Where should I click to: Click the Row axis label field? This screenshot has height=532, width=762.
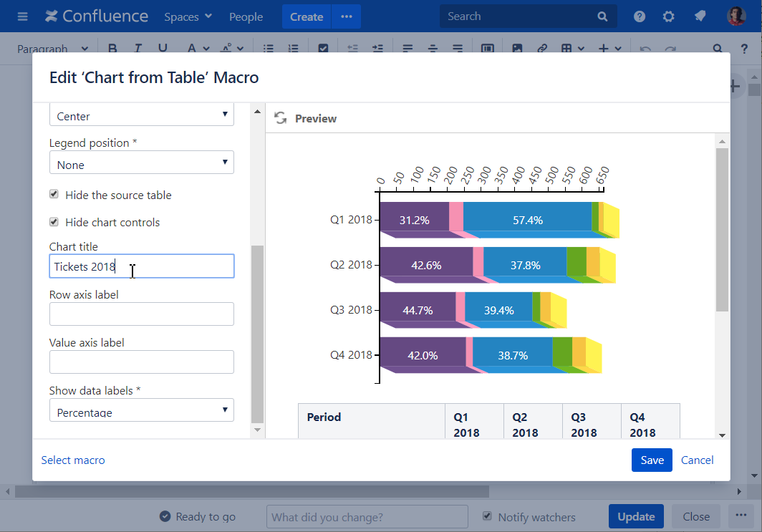click(x=141, y=314)
